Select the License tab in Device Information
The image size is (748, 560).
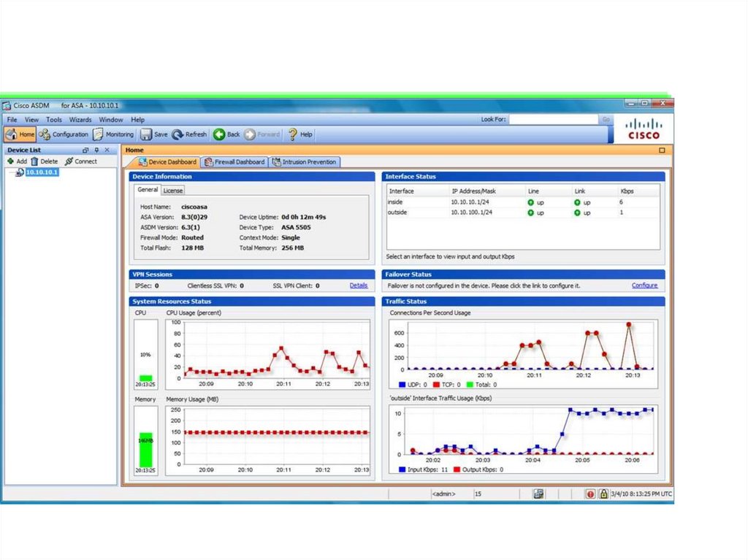[x=172, y=191]
